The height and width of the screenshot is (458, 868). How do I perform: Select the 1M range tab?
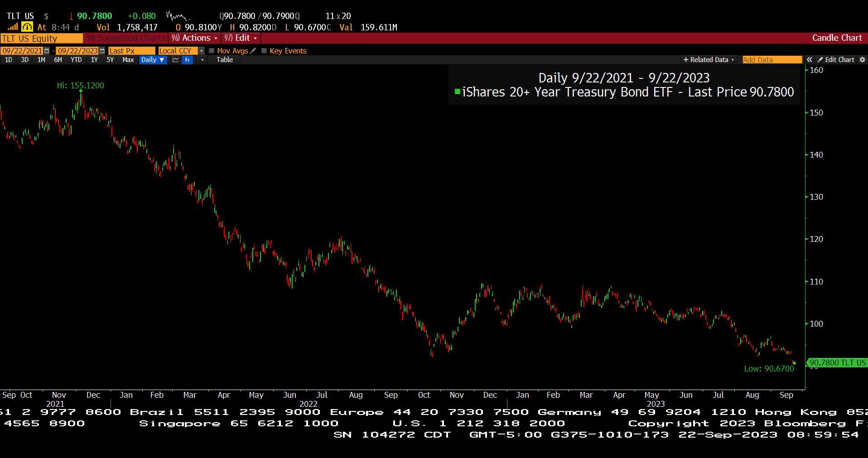[41, 60]
